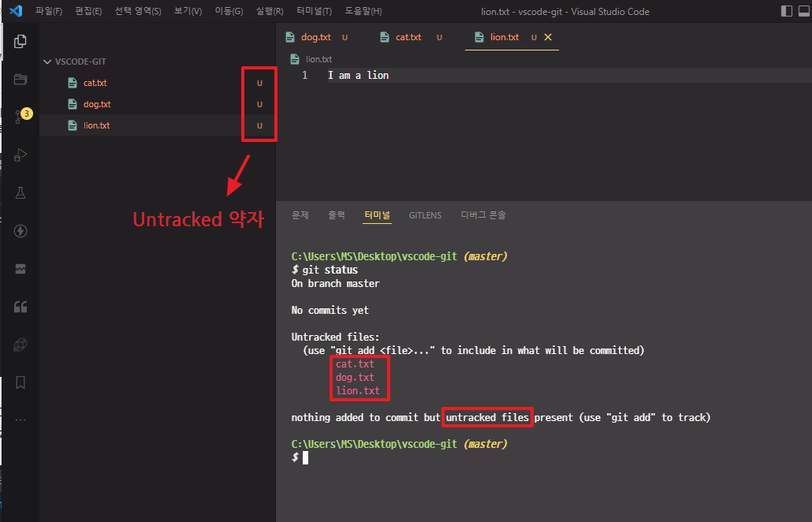
Task: Click U status badge next to dog.txt in explorer
Action: pyautogui.click(x=259, y=104)
